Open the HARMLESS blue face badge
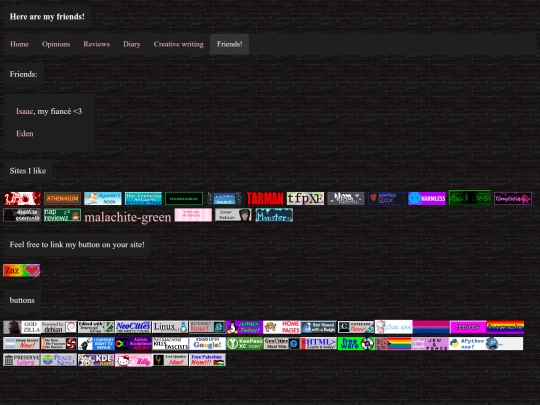Viewport: 540px width, 405px height. pos(427,199)
